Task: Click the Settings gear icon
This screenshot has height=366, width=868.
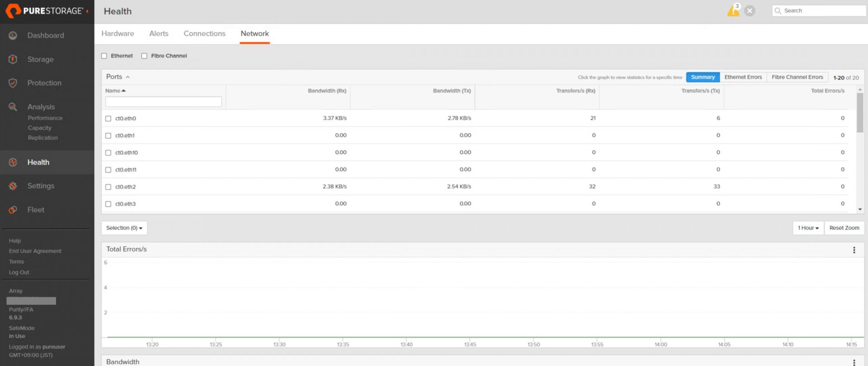Action: coord(13,186)
